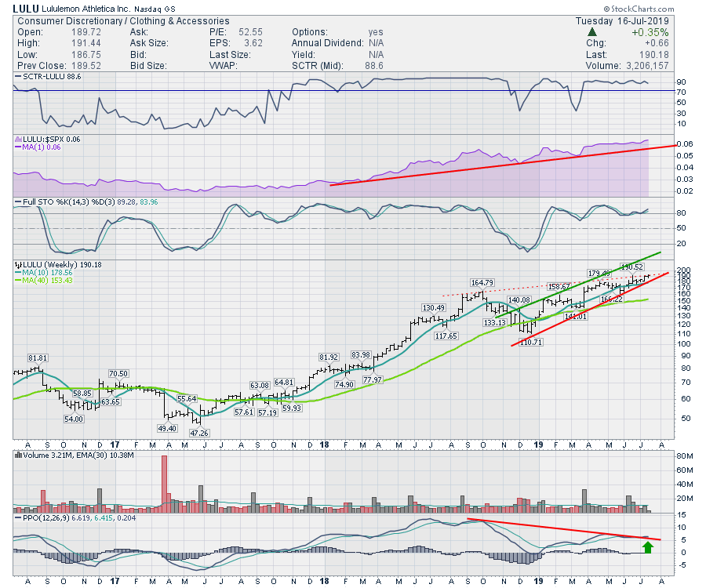Click the Volume 3.21M, EMA(30) 10.38M label
The height and width of the screenshot is (588, 706).
[x=78, y=456]
